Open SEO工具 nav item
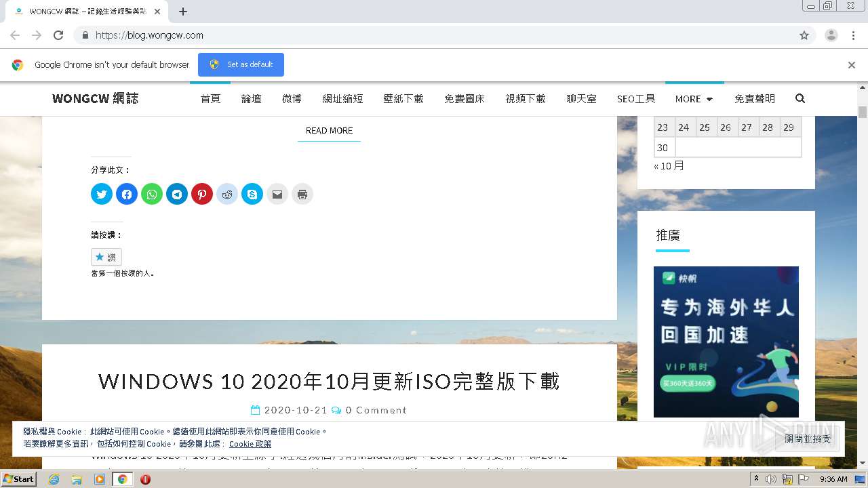868x488 pixels. [636, 99]
